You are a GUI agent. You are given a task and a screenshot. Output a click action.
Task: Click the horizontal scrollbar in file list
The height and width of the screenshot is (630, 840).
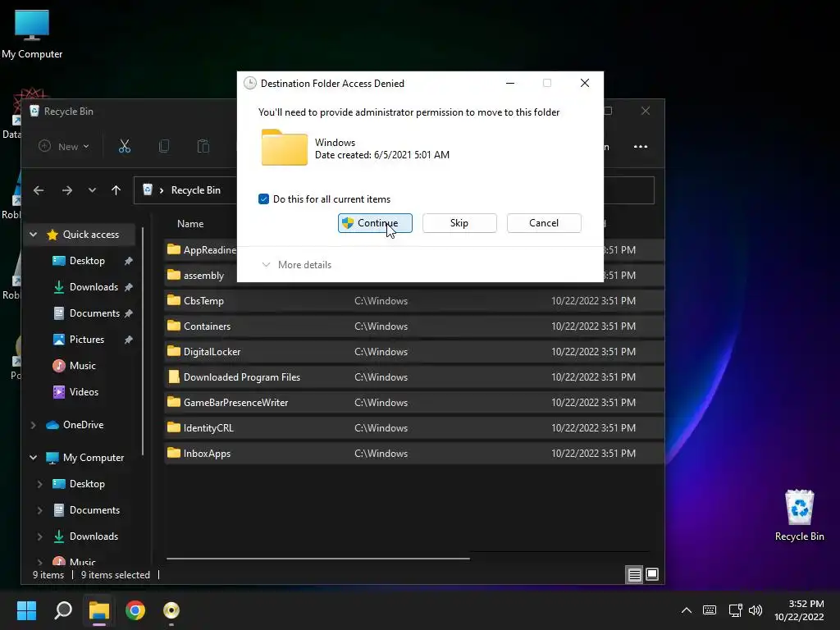(x=317, y=558)
